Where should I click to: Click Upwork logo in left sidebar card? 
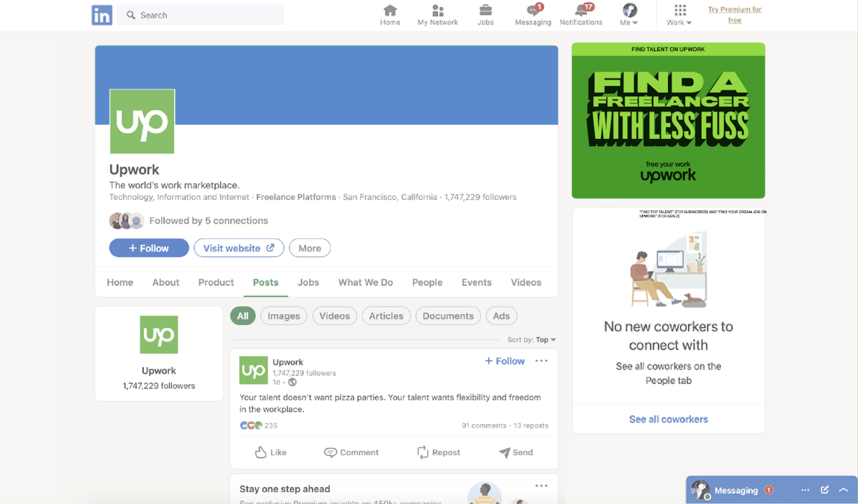[x=159, y=335]
